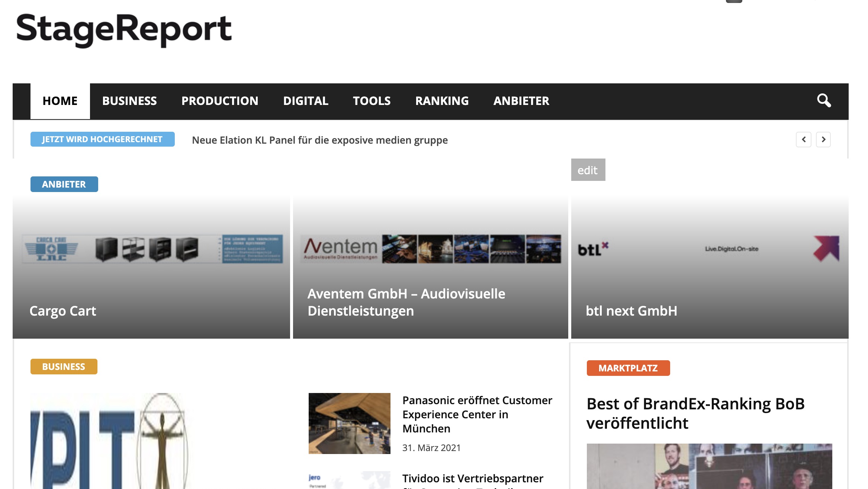Click the gray edit button
The height and width of the screenshot is (489, 868).
pos(588,170)
